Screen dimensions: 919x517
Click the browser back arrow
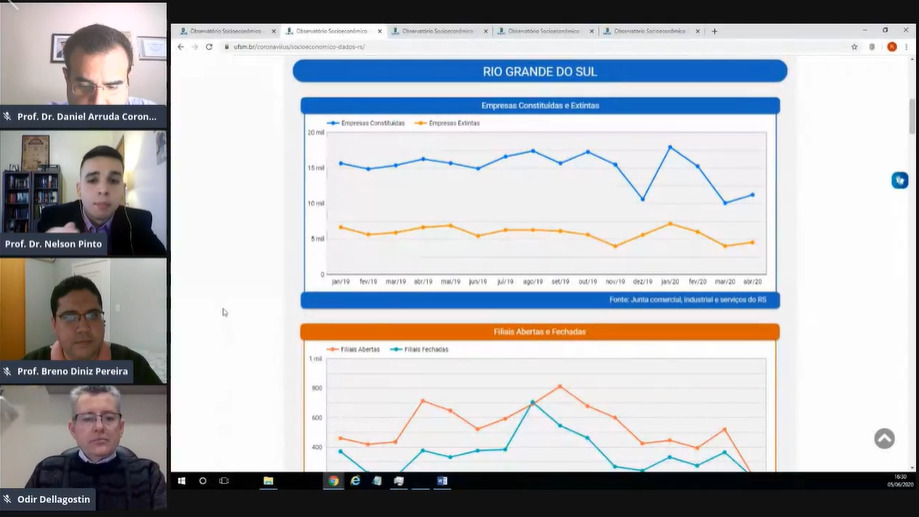pos(181,47)
